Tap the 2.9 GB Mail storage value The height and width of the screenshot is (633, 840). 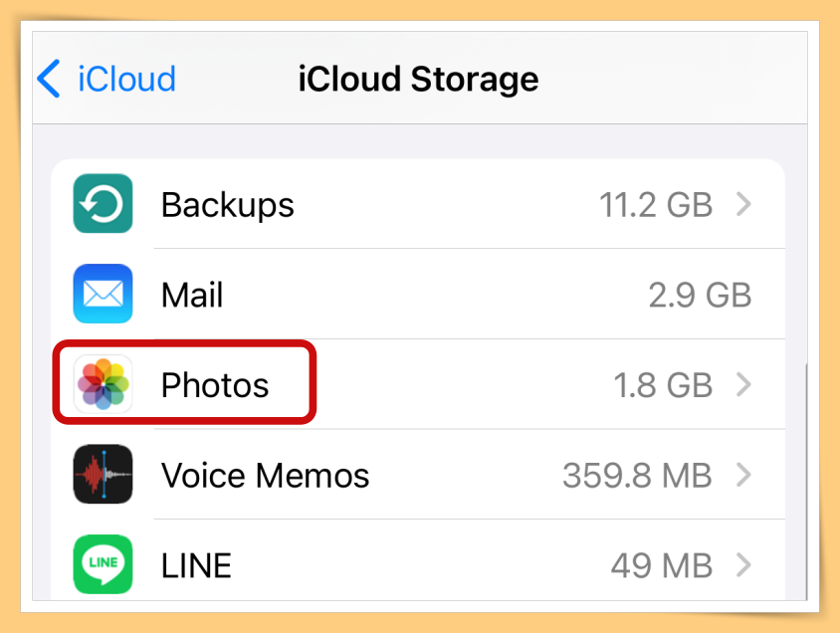(701, 295)
